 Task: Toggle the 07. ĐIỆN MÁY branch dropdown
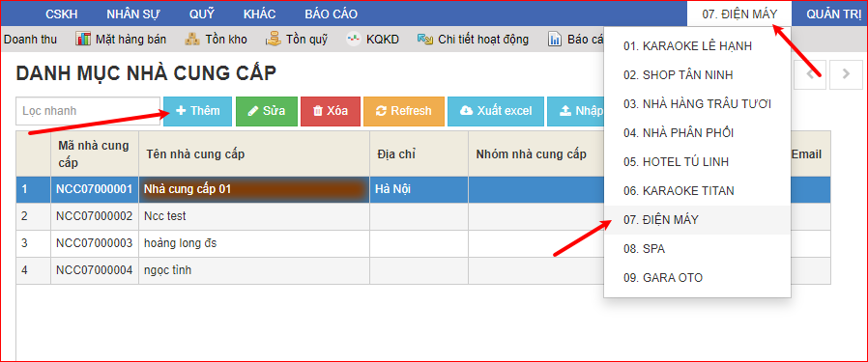click(739, 14)
